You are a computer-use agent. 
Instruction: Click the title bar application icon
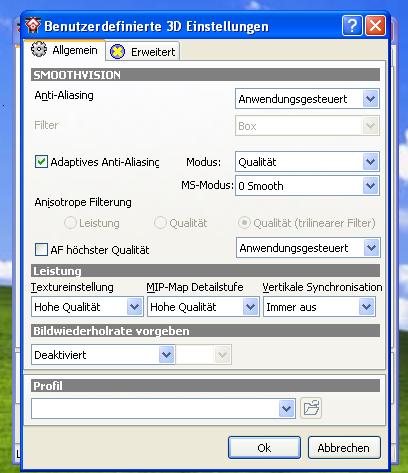click(x=33, y=25)
